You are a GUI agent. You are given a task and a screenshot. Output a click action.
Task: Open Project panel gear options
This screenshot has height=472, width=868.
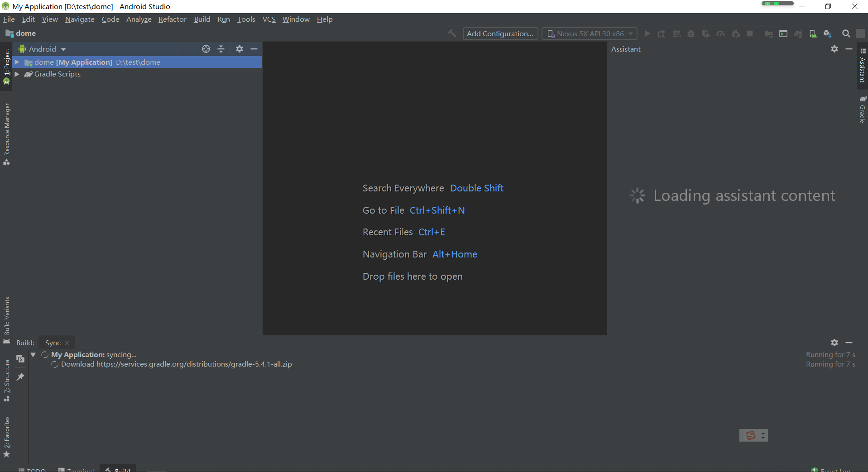point(240,49)
